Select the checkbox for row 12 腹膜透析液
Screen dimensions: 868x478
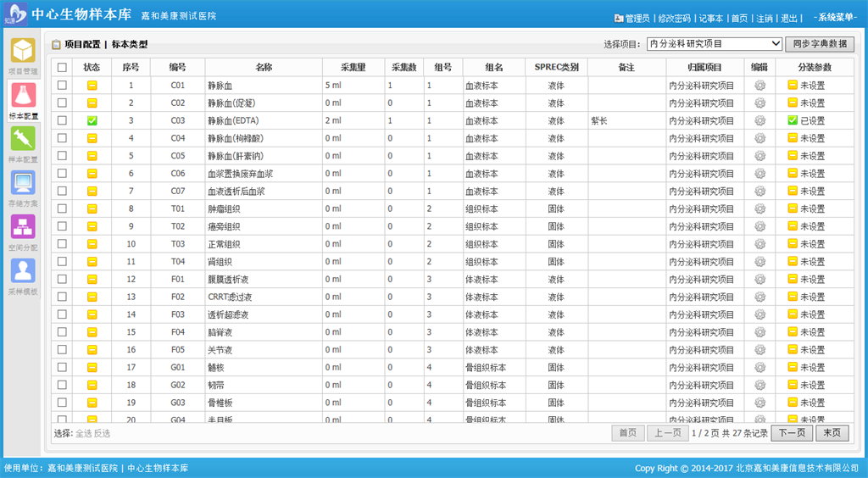tap(62, 279)
